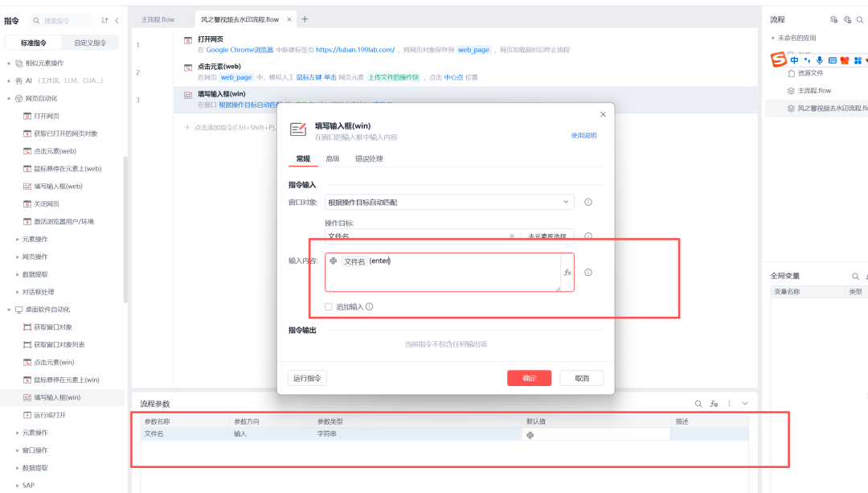The height and width of the screenshot is (493, 868).
Task: Click the info icon next to the 窗口对象 dropdown
Action: pyautogui.click(x=588, y=202)
